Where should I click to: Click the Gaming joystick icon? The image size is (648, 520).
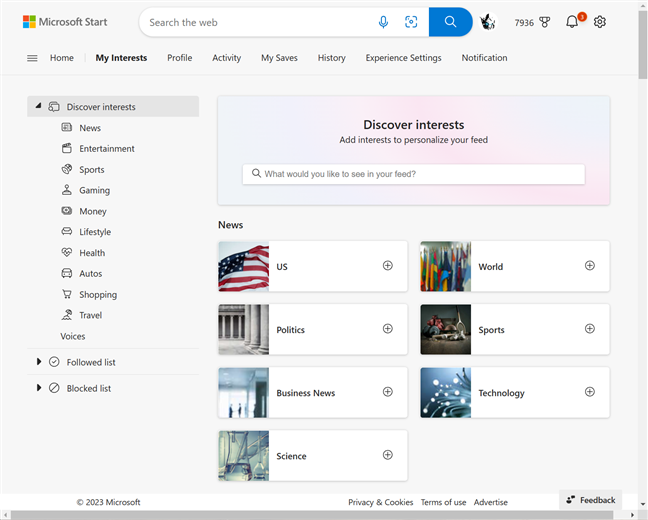67,190
